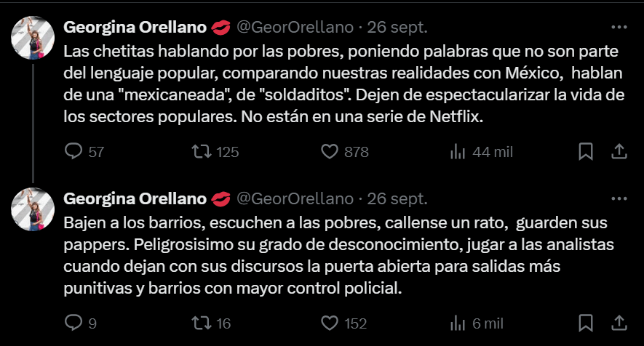View analytics for the 6 mil views tweet
644x346 pixels.
coord(458,323)
